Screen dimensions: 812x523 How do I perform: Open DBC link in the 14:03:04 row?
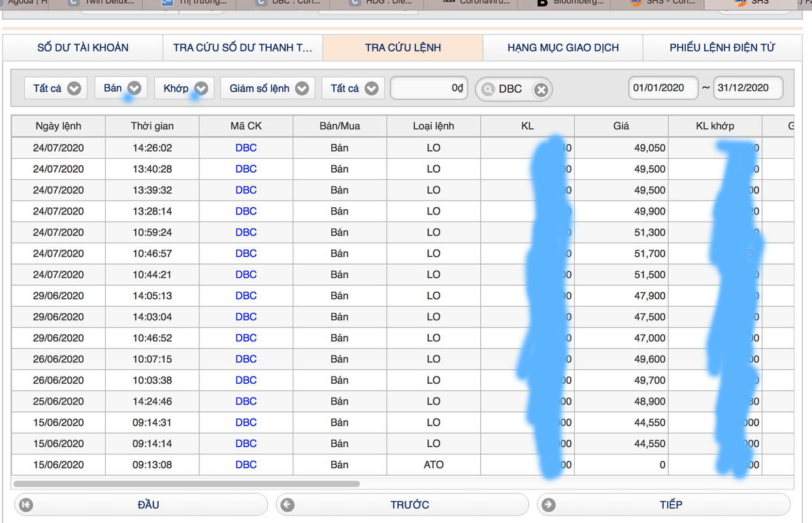point(246,316)
